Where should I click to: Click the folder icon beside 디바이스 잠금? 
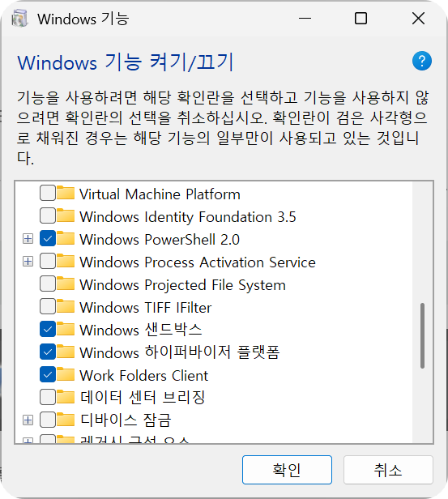[x=66, y=420]
